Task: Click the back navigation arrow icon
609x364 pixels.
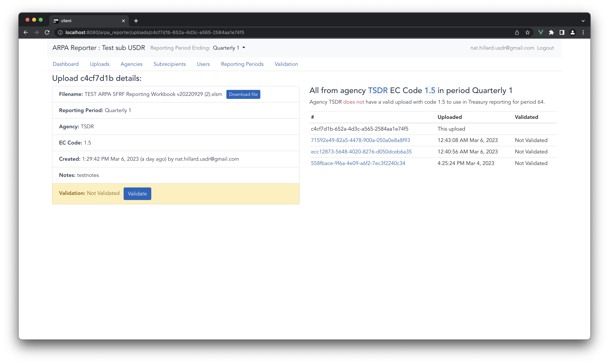Action: pyautogui.click(x=26, y=32)
